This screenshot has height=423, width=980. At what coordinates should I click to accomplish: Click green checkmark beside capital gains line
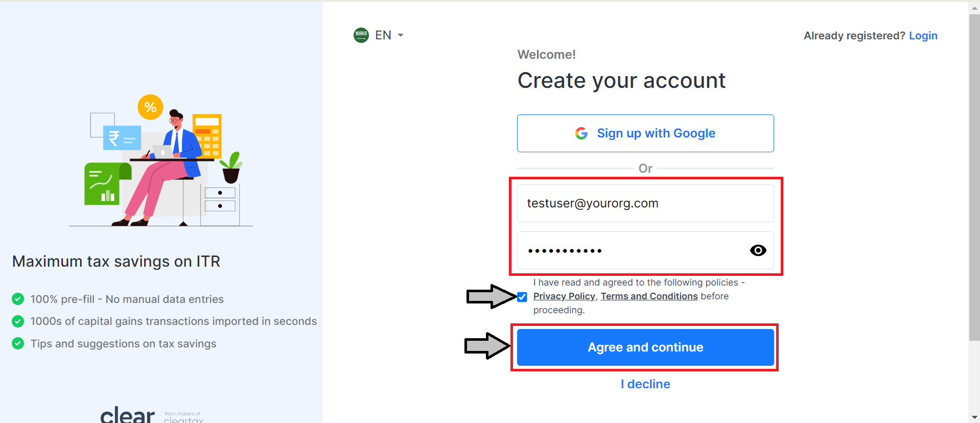point(18,321)
